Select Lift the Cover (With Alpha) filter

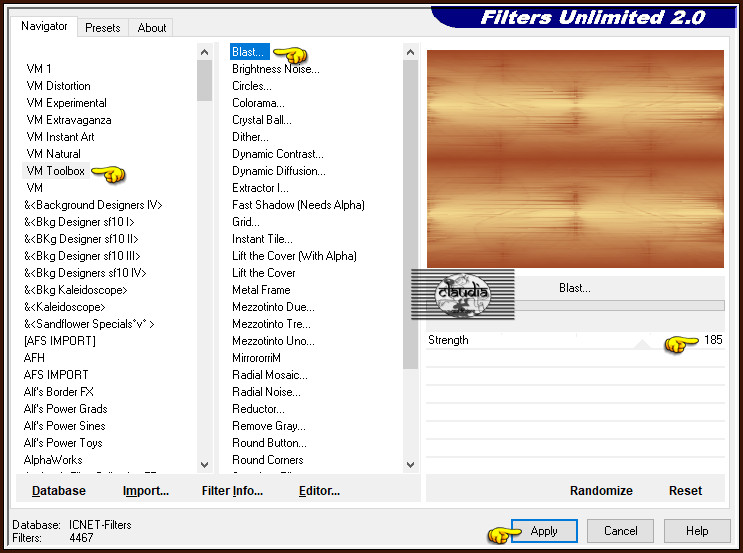[294, 256]
